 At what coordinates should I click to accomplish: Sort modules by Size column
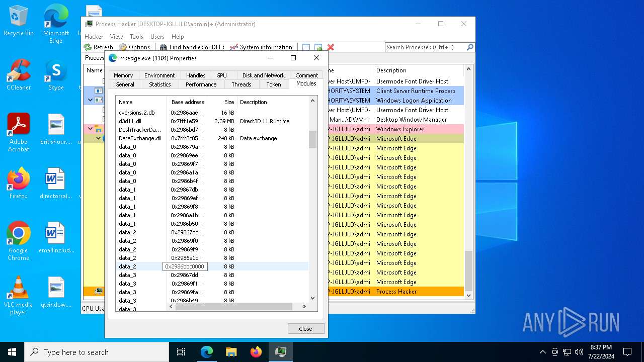222,102
